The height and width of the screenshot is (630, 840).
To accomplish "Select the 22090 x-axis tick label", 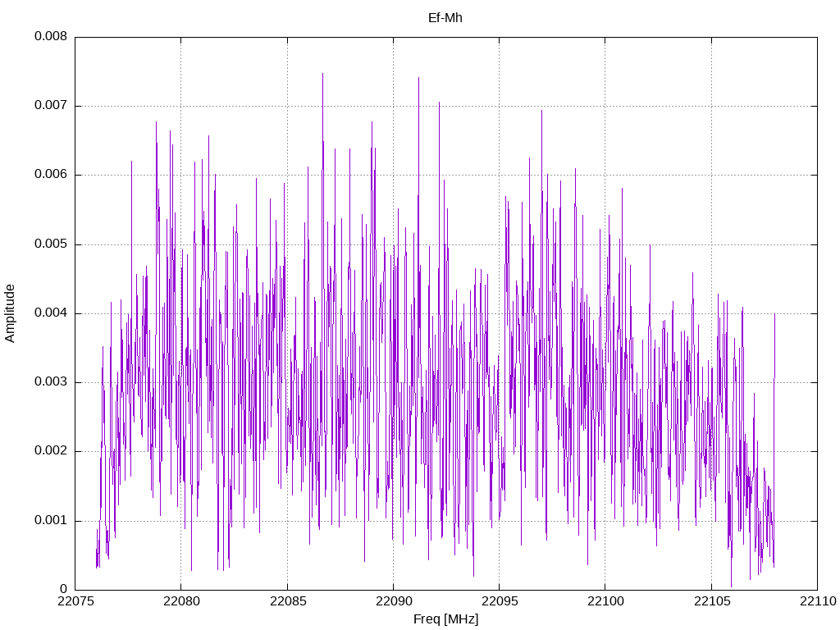I will tap(393, 601).
